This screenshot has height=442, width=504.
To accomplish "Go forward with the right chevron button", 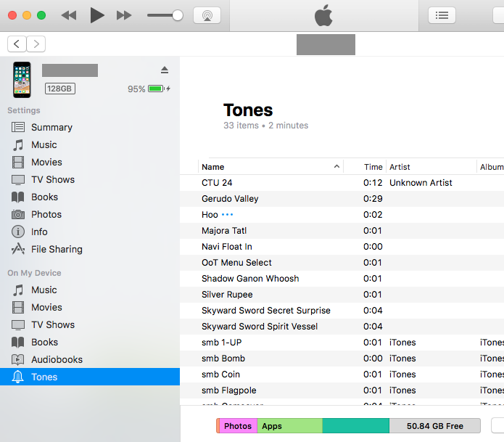I will point(36,44).
